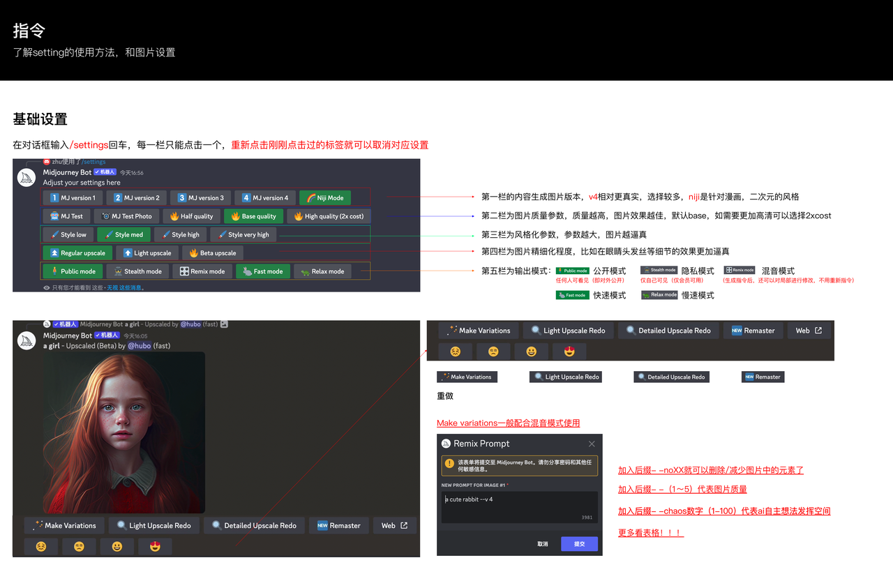Viewport: 893px width, 588px height.
Task: Set stylize to Style low
Action: click(x=68, y=234)
